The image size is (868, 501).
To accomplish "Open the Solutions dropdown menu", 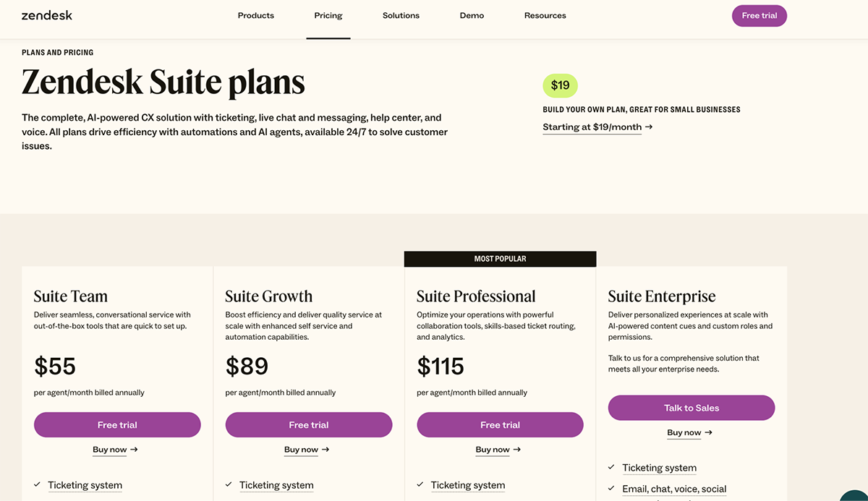I will [x=401, y=15].
